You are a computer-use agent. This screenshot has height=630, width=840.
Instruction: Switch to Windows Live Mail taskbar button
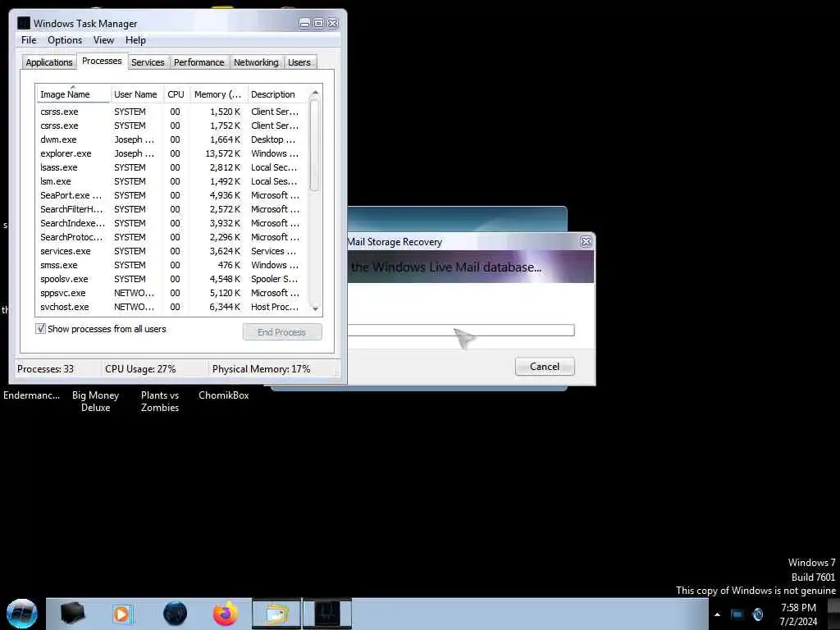276,614
